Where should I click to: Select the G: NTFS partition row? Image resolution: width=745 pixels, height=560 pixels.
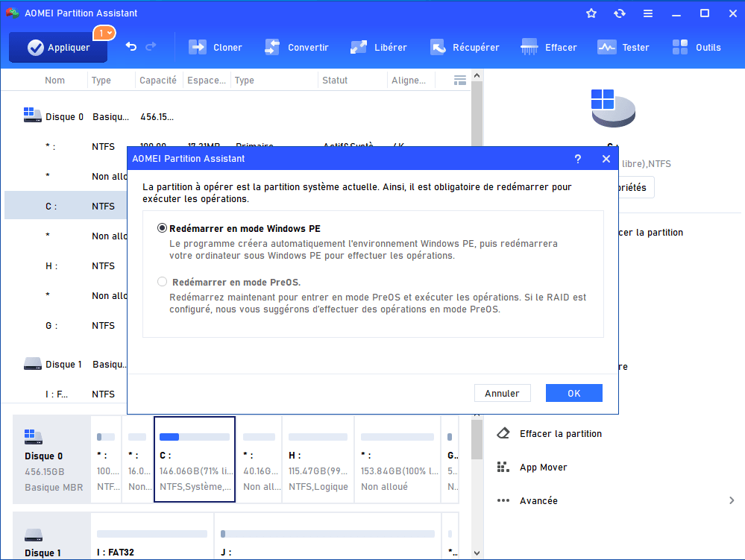pyautogui.click(x=66, y=326)
